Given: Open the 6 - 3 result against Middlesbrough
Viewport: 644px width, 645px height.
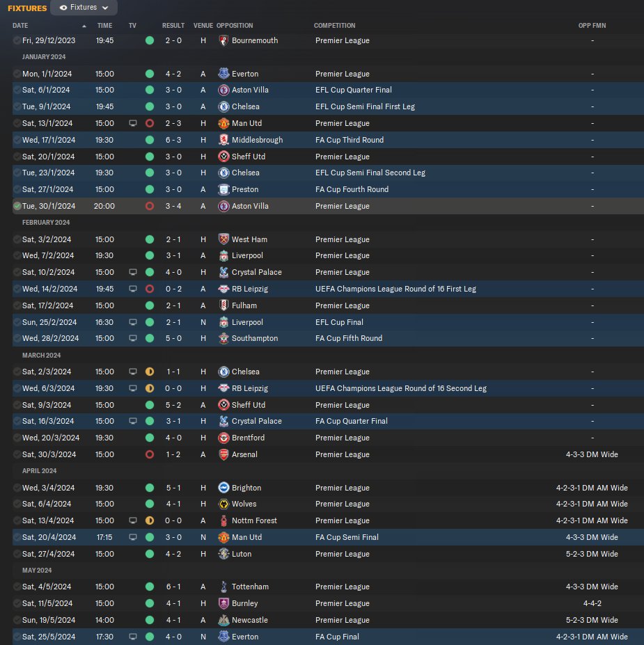Looking at the screenshot, I should click(x=173, y=140).
